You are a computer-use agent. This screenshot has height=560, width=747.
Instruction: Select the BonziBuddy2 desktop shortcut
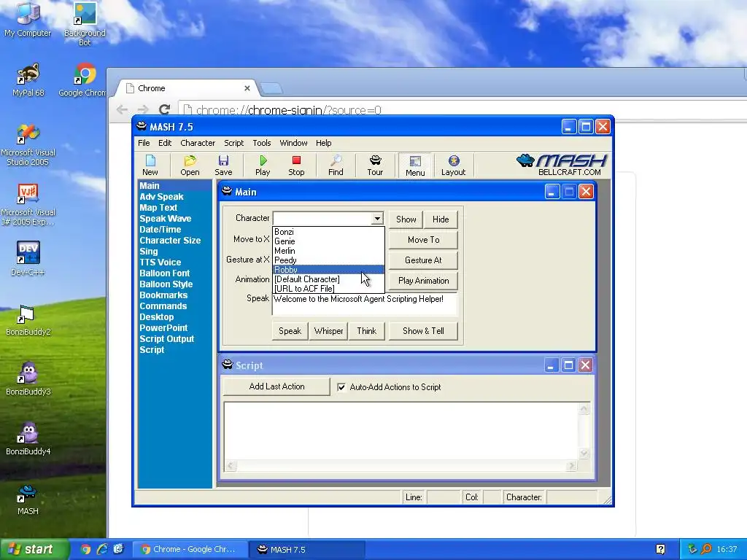[28, 320]
